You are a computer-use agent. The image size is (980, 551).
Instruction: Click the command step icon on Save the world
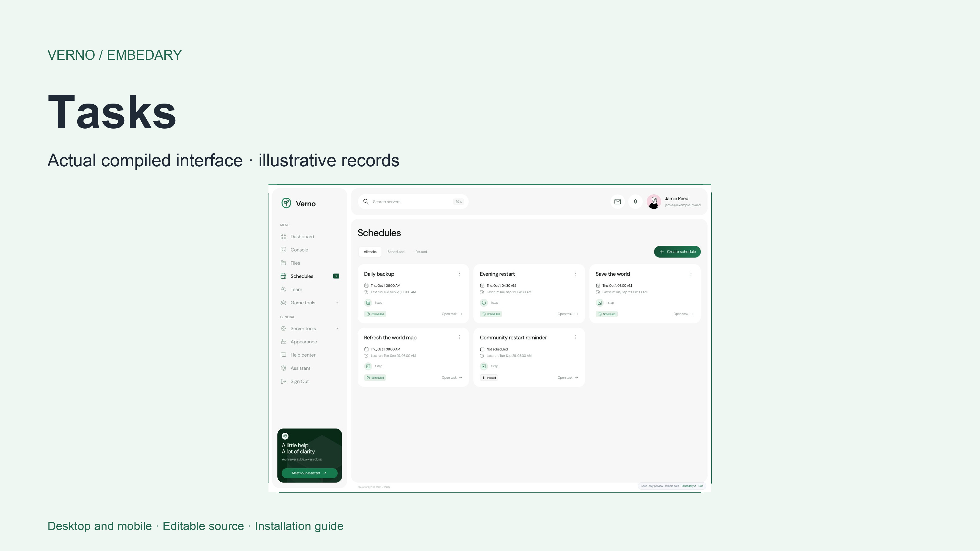click(599, 303)
